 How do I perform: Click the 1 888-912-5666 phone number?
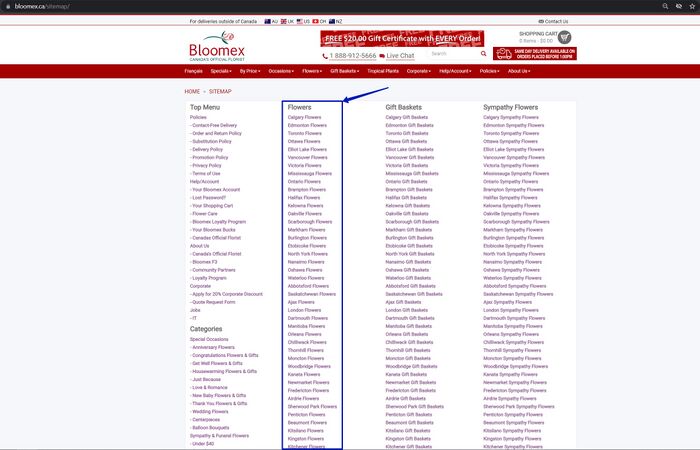coord(353,56)
